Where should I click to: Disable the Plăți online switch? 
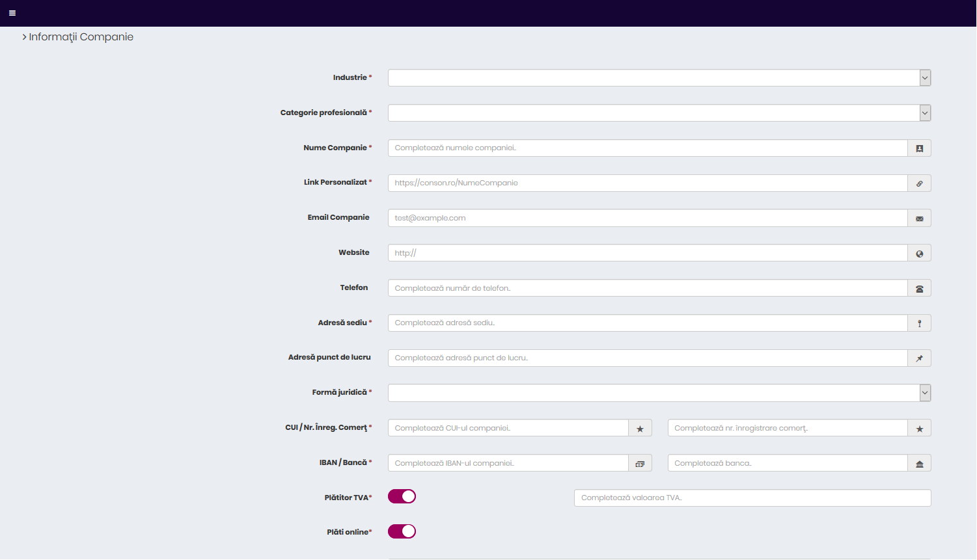(x=402, y=532)
